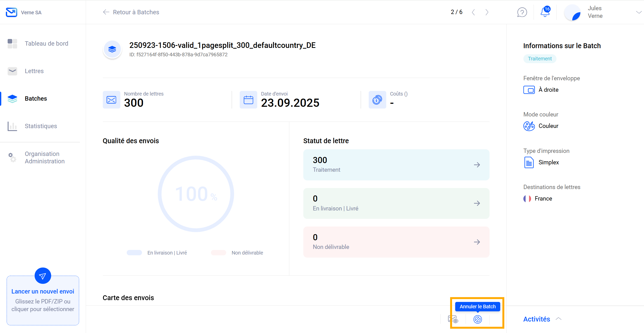Open the Non délivrable status card
The image size is (644, 333).
(396, 242)
